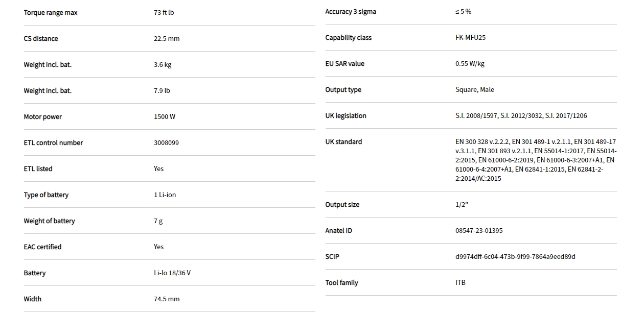The width and height of the screenshot is (644, 312).
Task: Click the Accuracy 3 sigma label
Action: point(351,12)
